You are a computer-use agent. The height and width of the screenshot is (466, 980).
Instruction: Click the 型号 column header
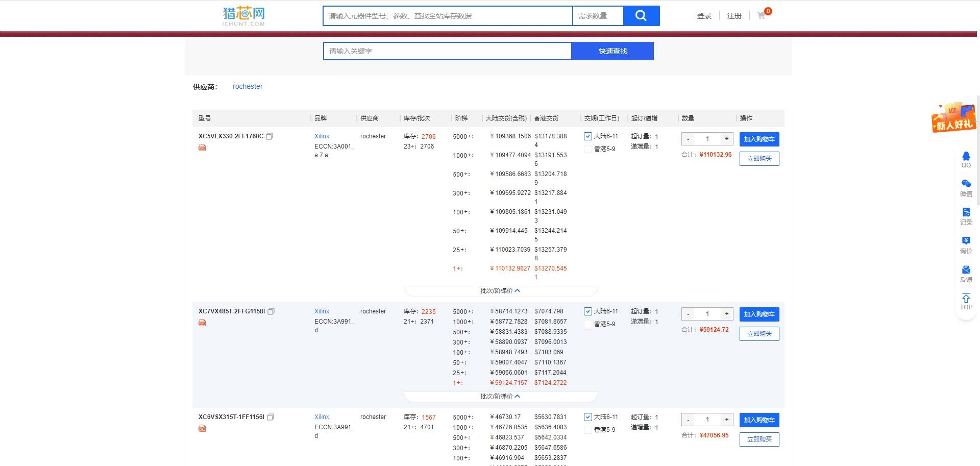(x=205, y=118)
